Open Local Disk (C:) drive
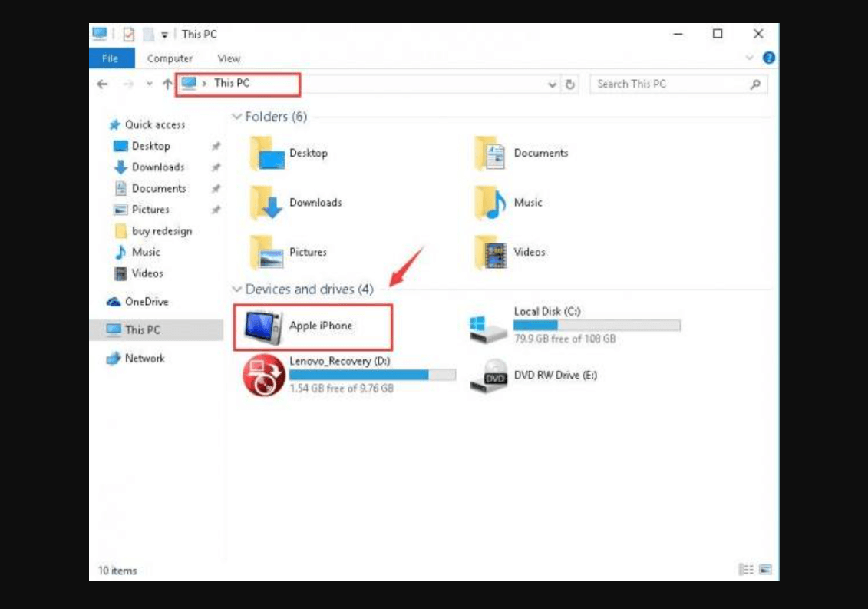 pos(575,326)
